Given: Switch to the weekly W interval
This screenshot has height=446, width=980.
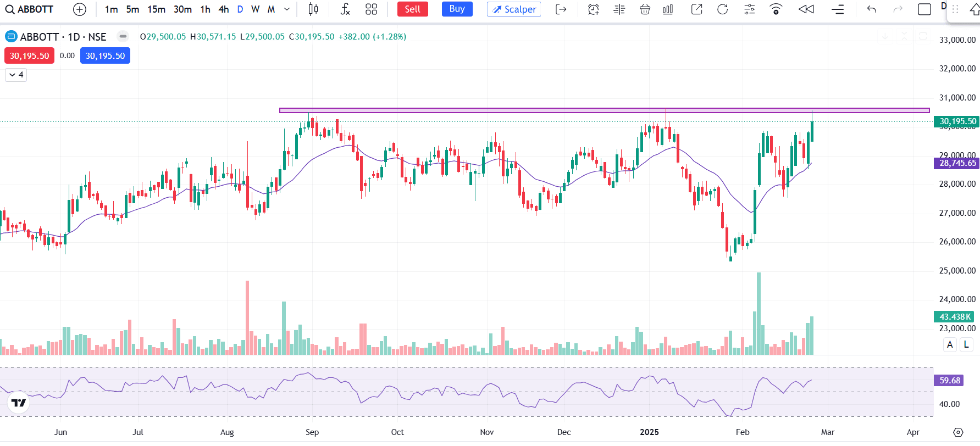Looking at the screenshot, I should [x=256, y=9].
